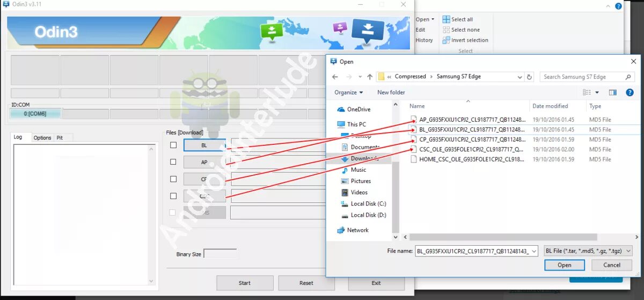Toggle the preview pane icon
This screenshot has width=644, height=300.
tap(613, 92)
